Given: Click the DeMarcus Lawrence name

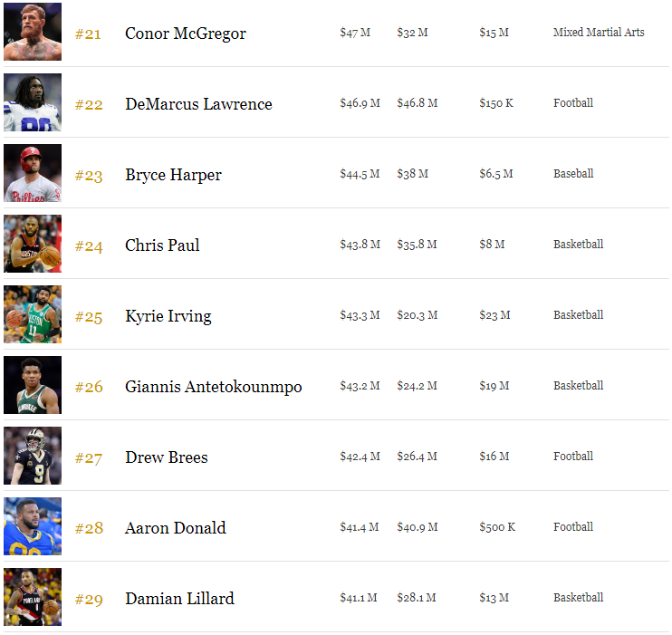Looking at the screenshot, I should click(198, 104).
